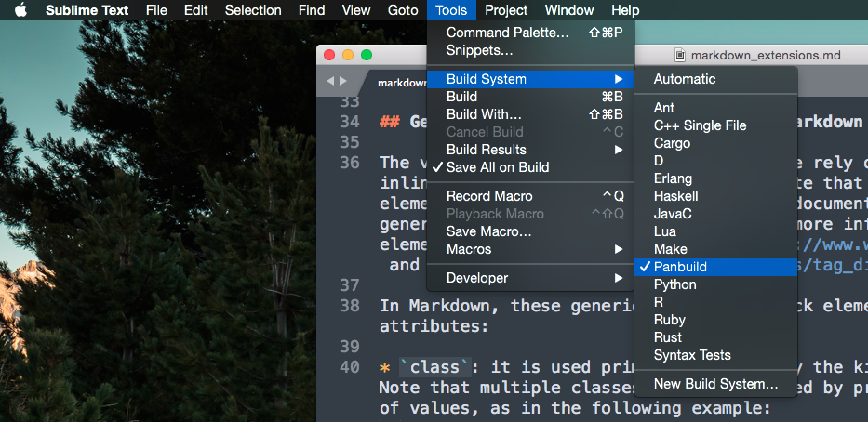Select Python build system
The width and height of the screenshot is (868, 422).
[x=715, y=284]
